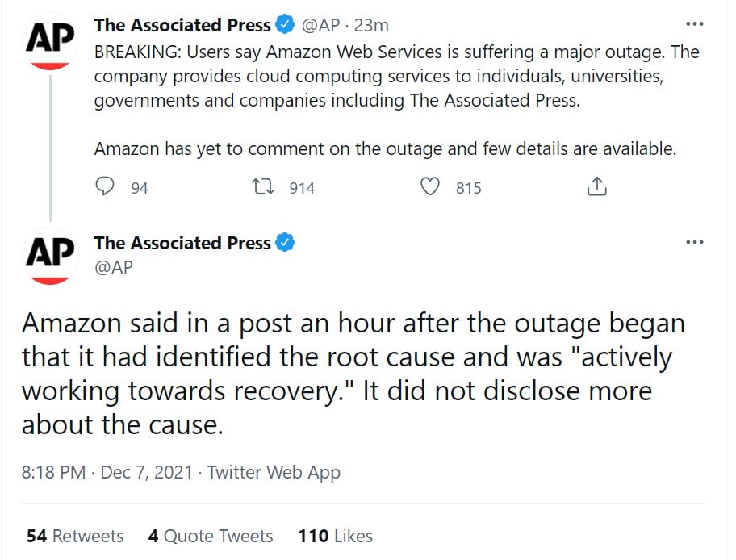Click the AP avatar on first tweet

tap(50, 42)
